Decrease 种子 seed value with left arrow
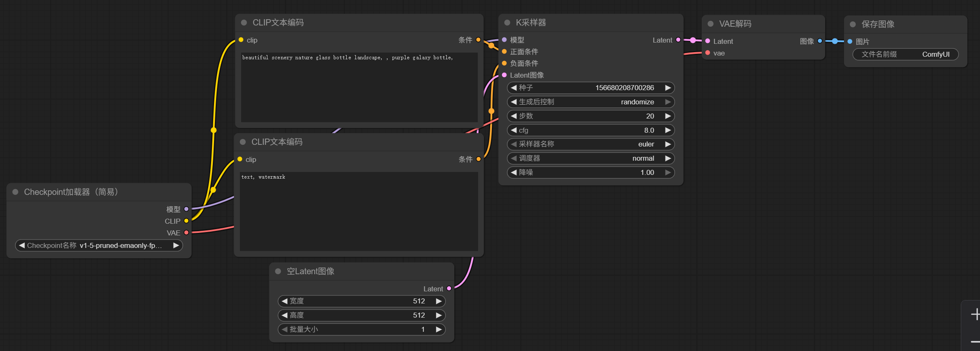Viewport: 980px width, 351px height. 514,88
